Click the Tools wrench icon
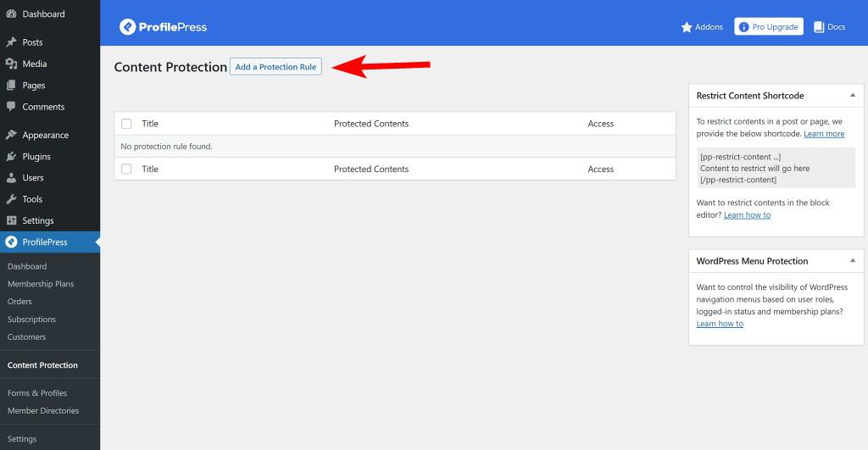Screen dimensions: 868x450 11,198
